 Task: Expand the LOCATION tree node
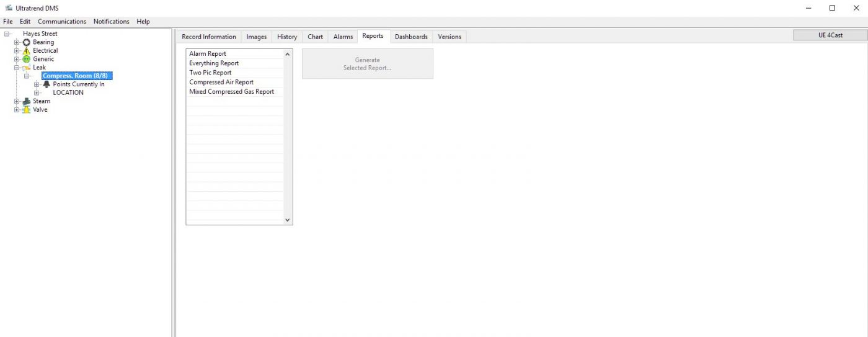[37, 93]
